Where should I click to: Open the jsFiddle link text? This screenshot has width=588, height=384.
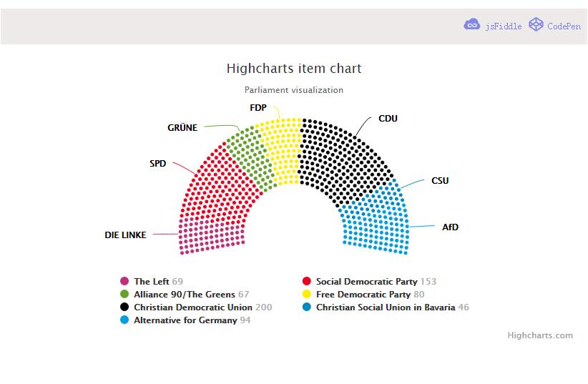pos(503,26)
